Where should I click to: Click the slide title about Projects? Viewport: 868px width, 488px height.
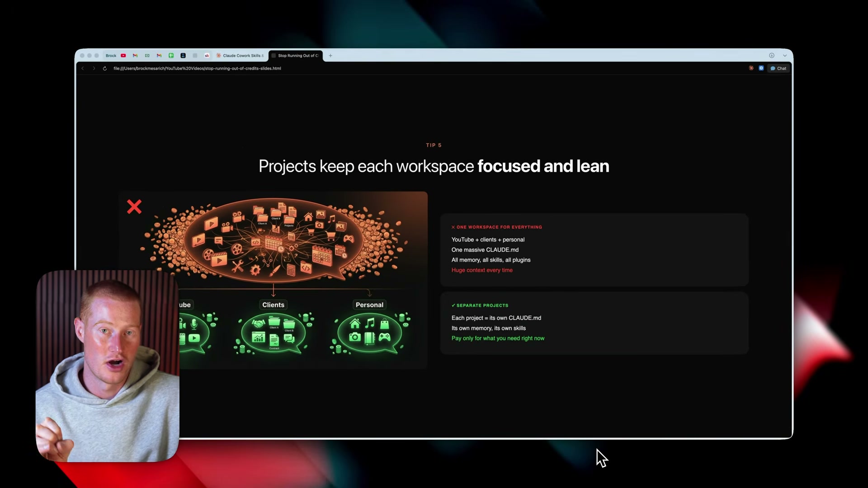pyautogui.click(x=434, y=166)
